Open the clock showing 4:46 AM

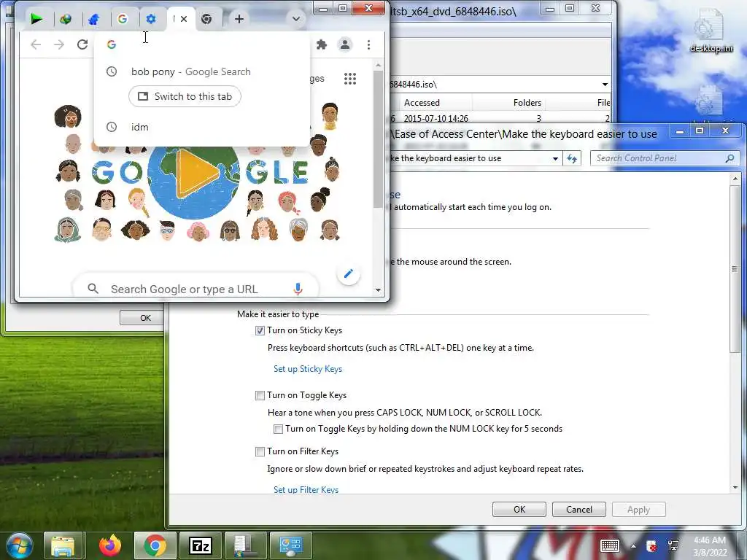[x=710, y=545]
